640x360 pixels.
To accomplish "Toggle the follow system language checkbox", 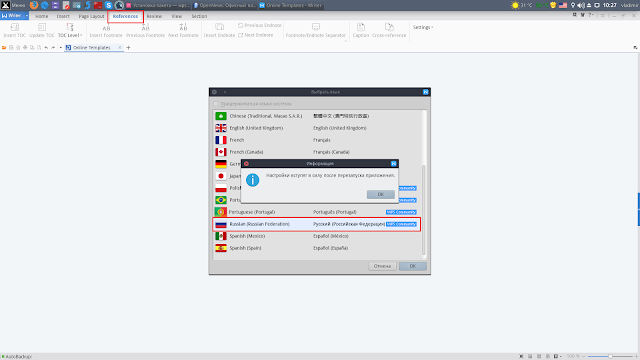I will pyautogui.click(x=216, y=104).
